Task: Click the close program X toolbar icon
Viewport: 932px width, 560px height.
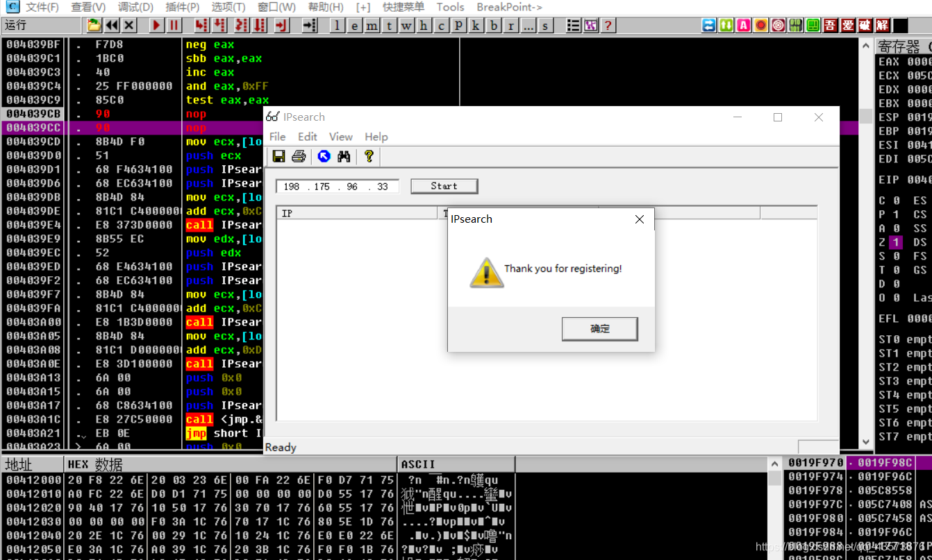Action: click(x=129, y=26)
